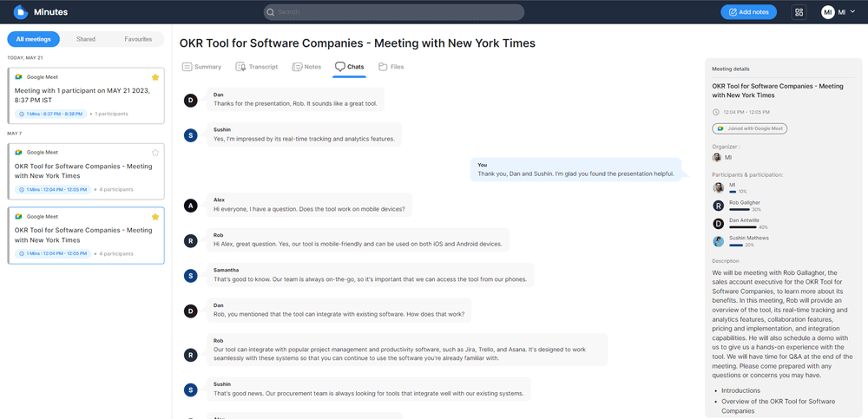Screen dimensions: 868x419
Task: Click the Joined with Google Meet badge
Action: pos(749,128)
